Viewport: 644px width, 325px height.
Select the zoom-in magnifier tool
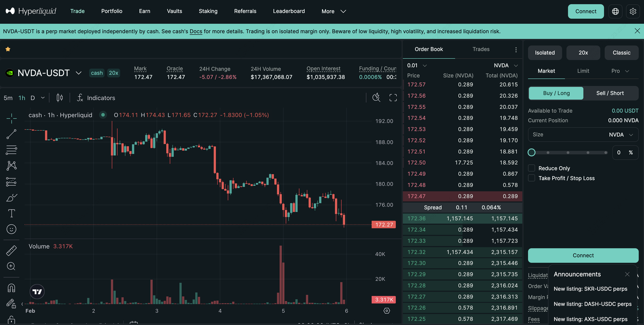click(x=11, y=266)
